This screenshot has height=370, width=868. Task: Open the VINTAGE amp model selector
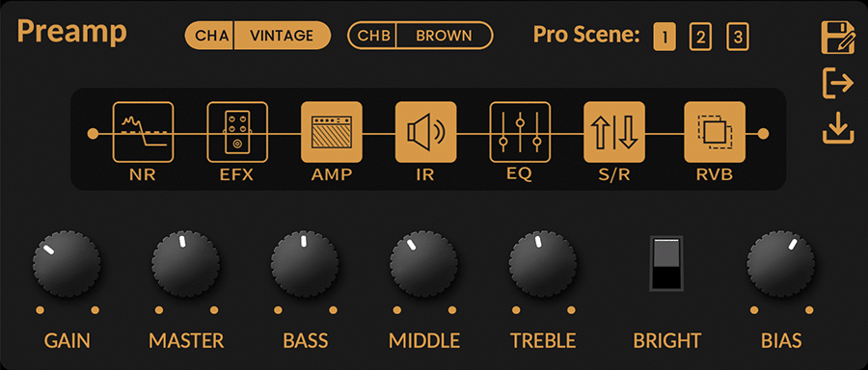(x=283, y=36)
